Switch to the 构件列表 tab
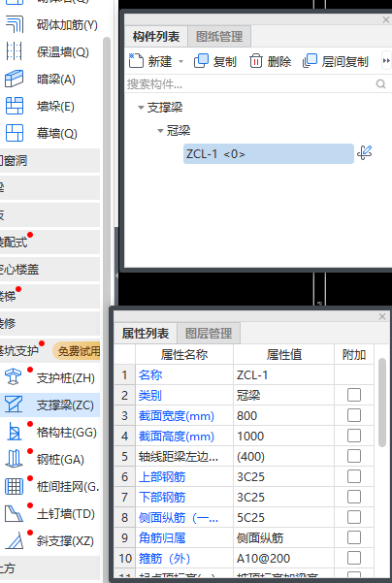This screenshot has width=392, height=583. pyautogui.click(x=156, y=37)
